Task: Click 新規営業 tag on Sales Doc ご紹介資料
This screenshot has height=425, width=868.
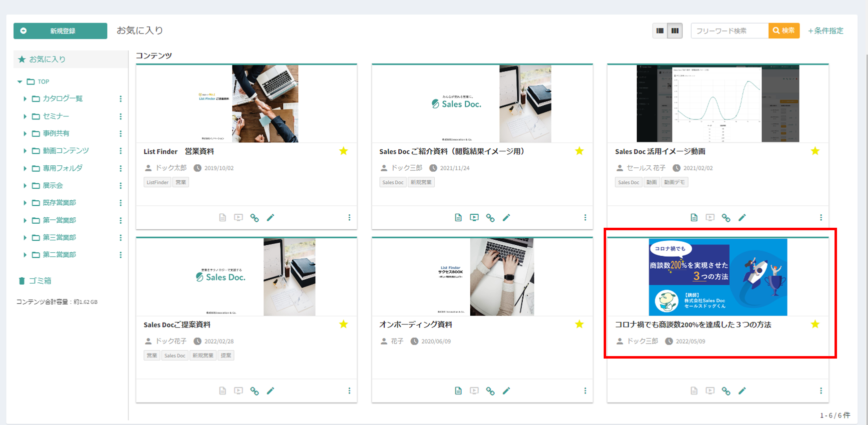Action: tap(421, 182)
